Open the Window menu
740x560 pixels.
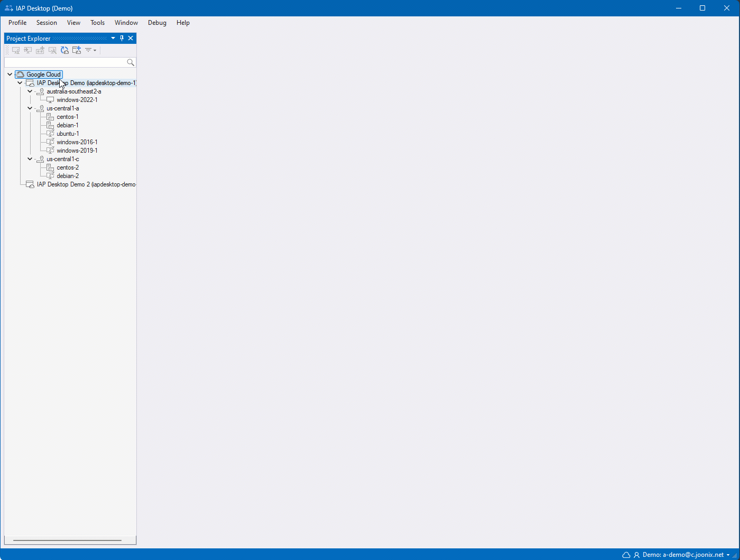pyautogui.click(x=126, y=23)
